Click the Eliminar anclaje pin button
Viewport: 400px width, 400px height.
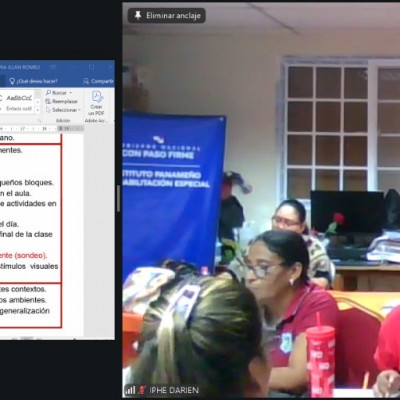pyautogui.click(x=166, y=16)
